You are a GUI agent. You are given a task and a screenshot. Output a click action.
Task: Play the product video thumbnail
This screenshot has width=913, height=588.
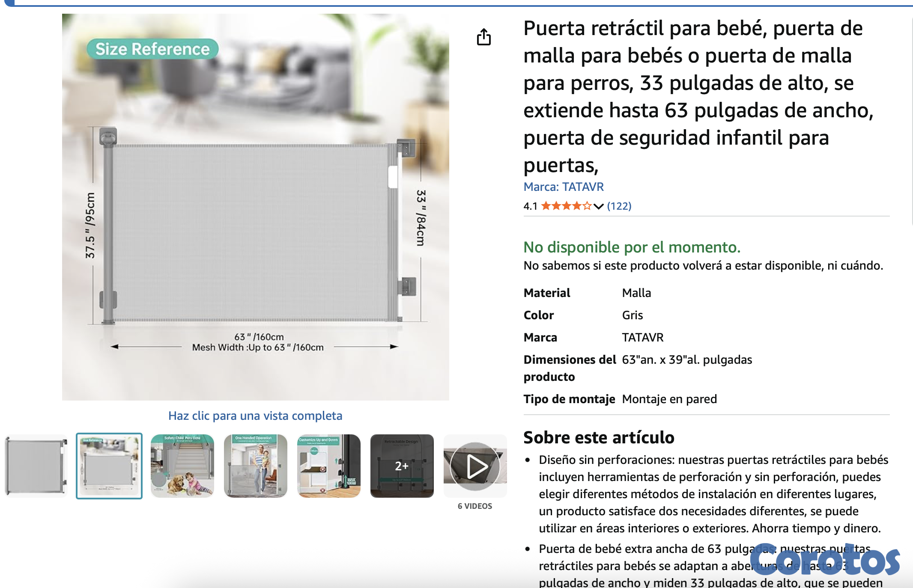point(475,466)
